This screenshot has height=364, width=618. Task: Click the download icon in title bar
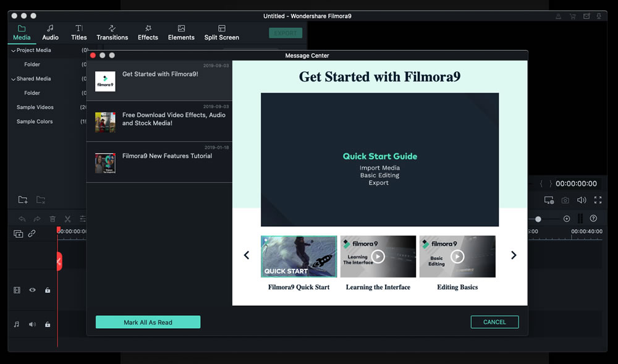[x=599, y=16]
